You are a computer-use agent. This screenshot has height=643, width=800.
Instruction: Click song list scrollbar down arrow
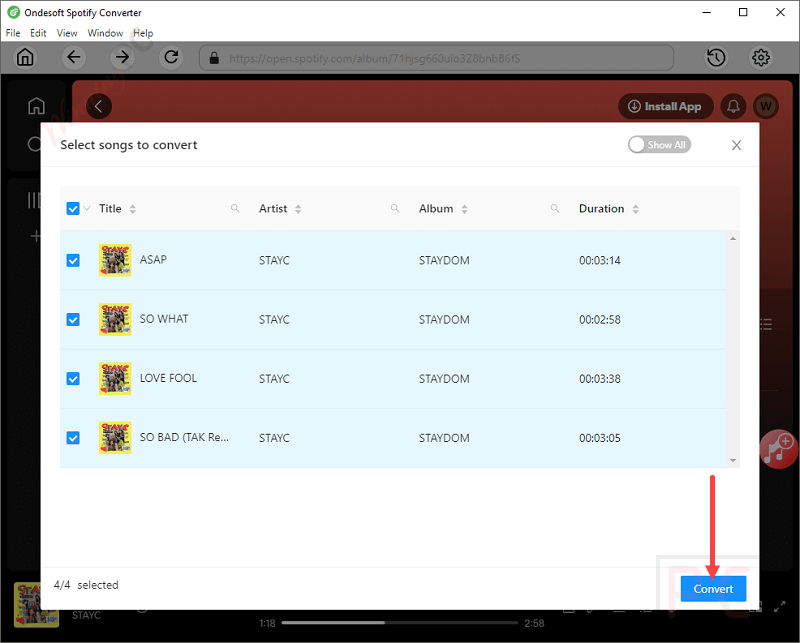[733, 460]
